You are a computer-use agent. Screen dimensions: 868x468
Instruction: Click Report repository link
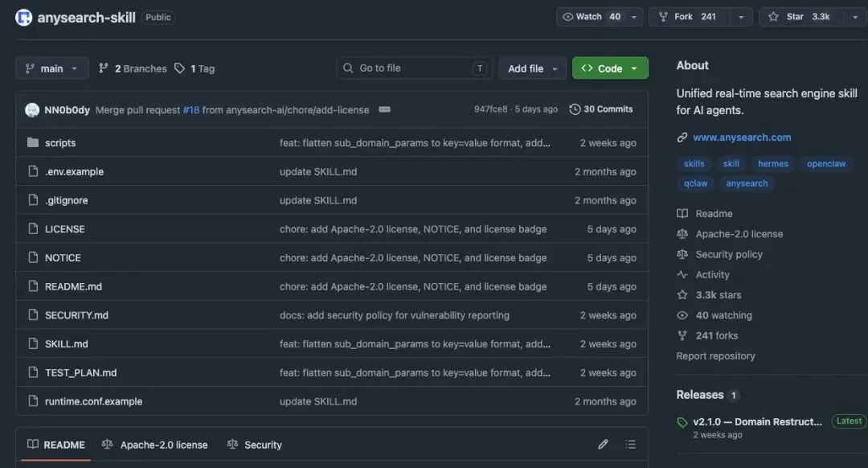715,355
